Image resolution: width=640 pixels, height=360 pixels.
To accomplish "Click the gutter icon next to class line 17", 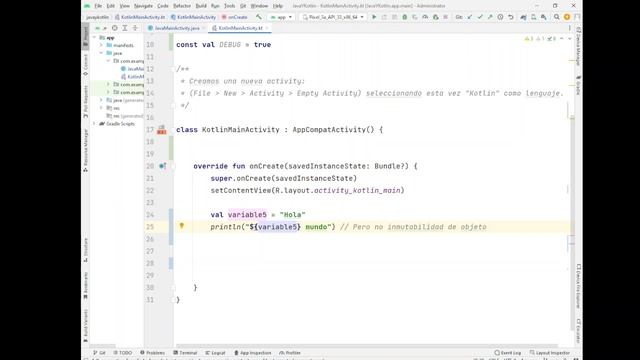I will point(162,130).
